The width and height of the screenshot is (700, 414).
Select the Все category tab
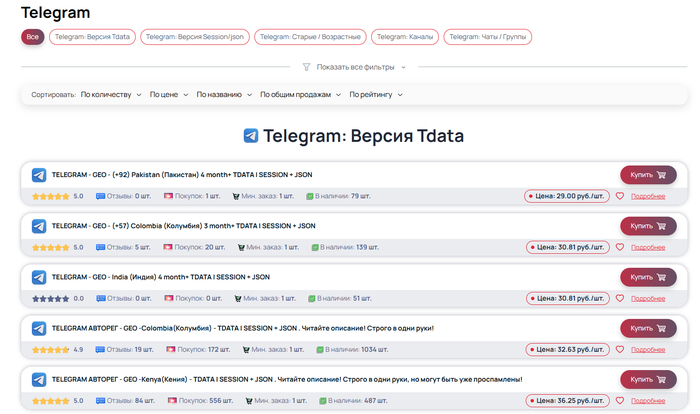point(33,37)
